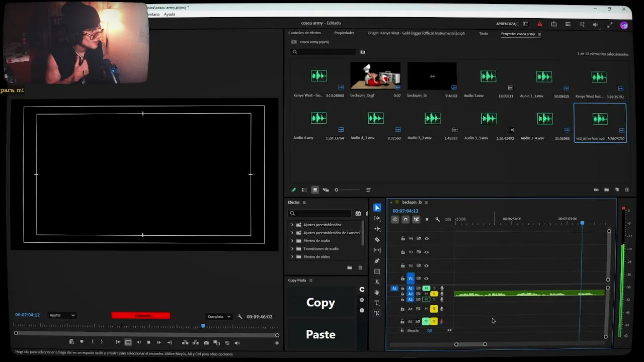Click the export share icon
The image size is (644, 362).
click(x=554, y=24)
